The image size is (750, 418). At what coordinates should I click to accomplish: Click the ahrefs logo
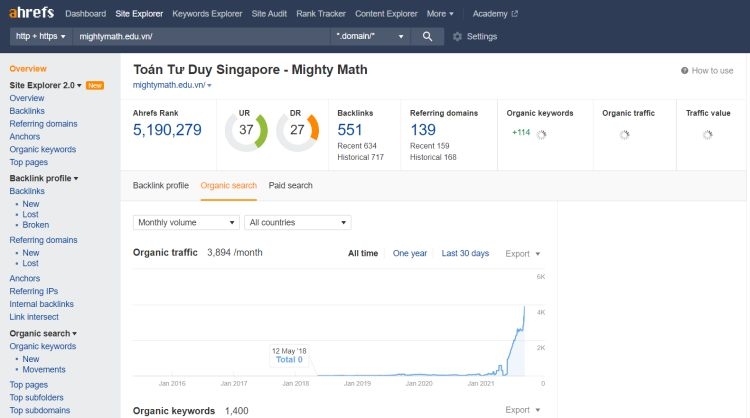(x=32, y=13)
